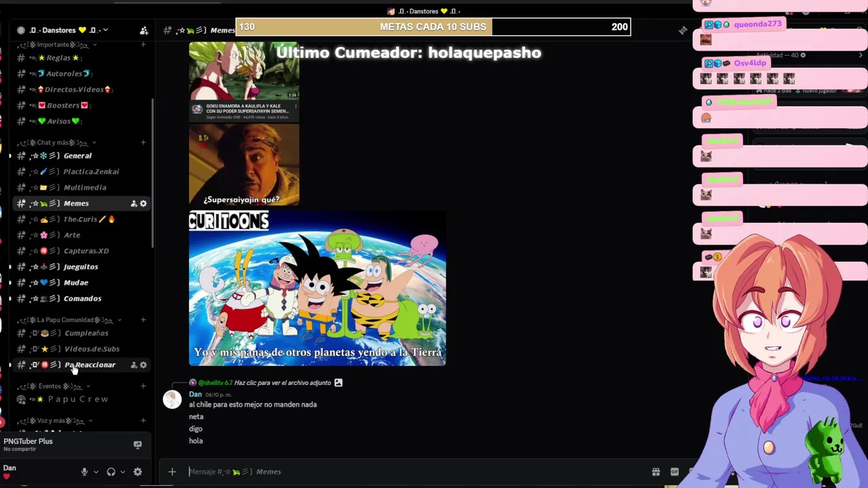Click the header icon left of the chat overlay

click(x=683, y=30)
